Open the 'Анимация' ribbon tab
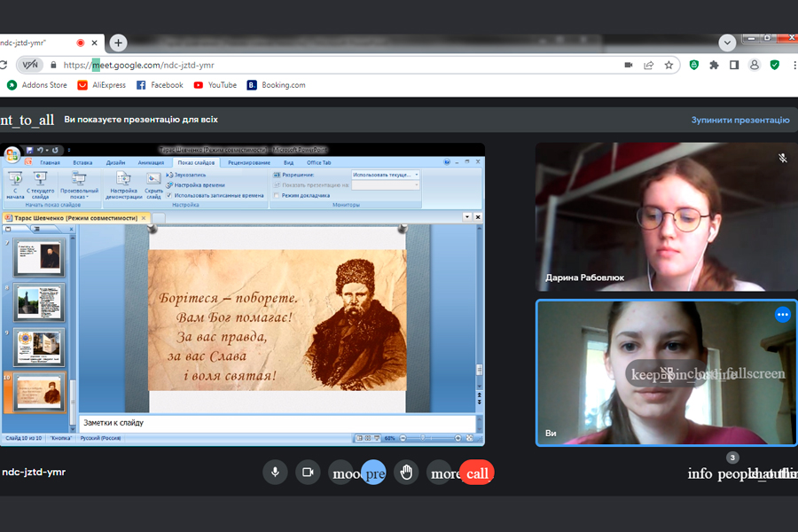The width and height of the screenshot is (798, 532). [151, 163]
